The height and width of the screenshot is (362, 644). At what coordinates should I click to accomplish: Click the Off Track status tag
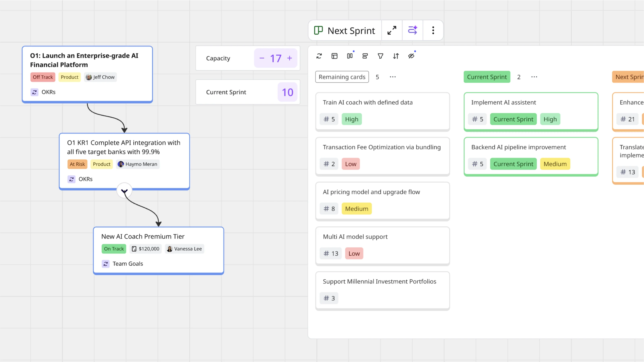[43, 77]
